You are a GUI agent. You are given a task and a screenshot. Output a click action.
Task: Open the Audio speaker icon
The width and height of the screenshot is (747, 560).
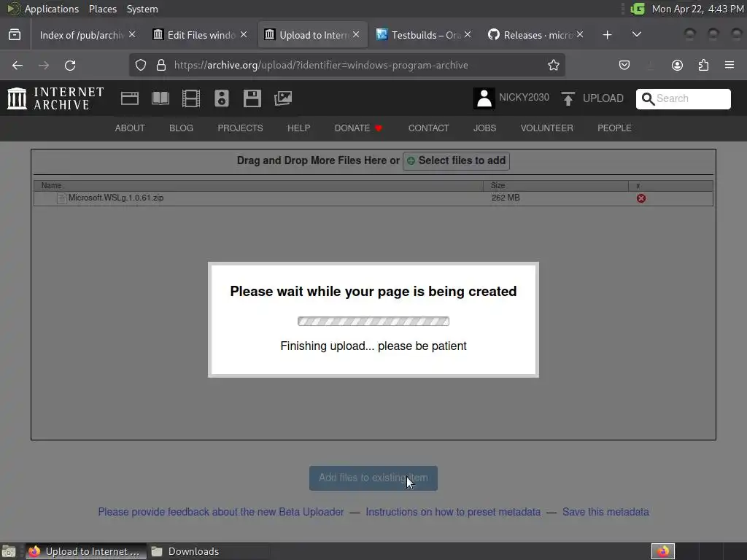point(222,98)
